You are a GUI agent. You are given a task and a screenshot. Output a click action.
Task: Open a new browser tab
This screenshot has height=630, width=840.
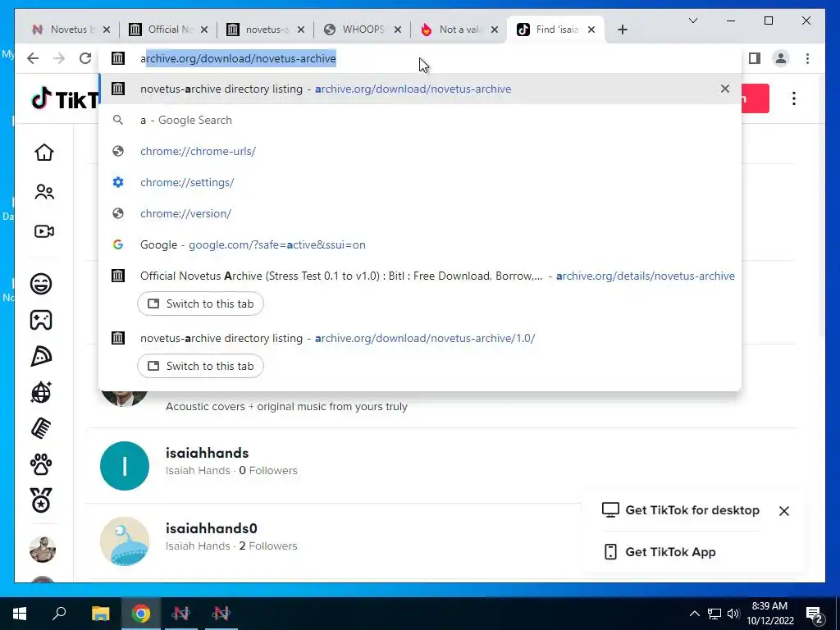point(622,30)
